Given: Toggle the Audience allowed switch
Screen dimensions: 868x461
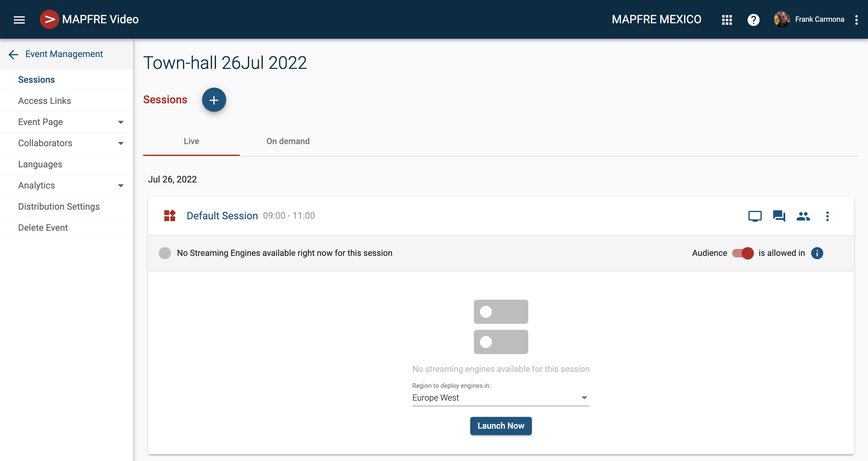Looking at the screenshot, I should [743, 253].
